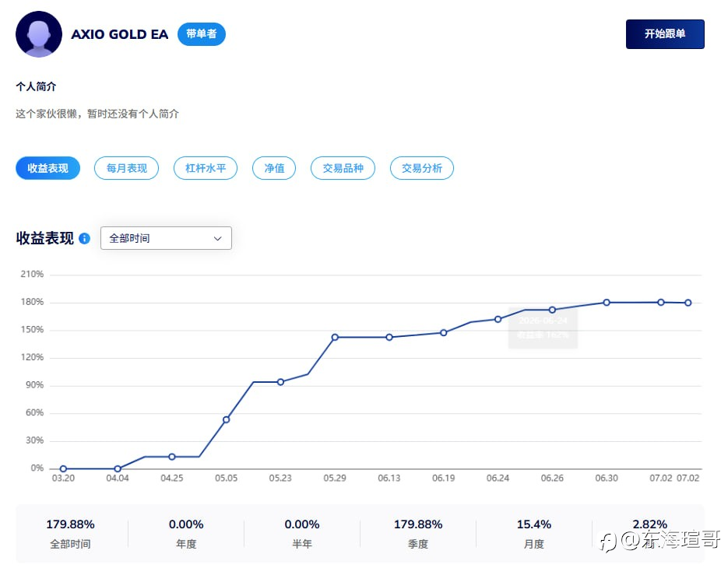Select the 交易分析 tab
This screenshot has height=575, width=728.
click(x=421, y=168)
